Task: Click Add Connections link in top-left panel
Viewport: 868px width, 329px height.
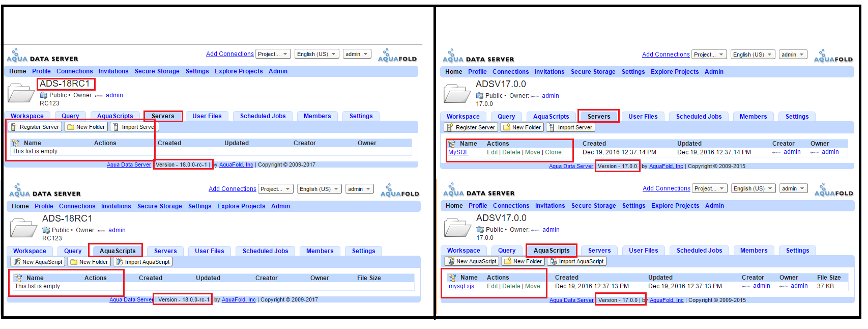Action: (230, 54)
